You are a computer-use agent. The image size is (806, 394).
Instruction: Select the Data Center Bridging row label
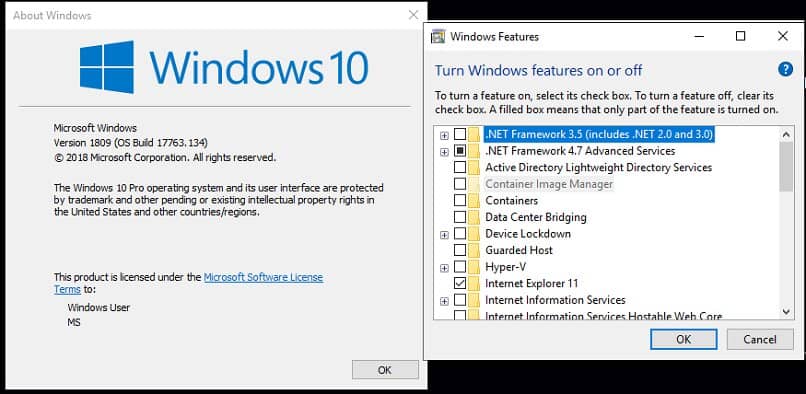536,217
